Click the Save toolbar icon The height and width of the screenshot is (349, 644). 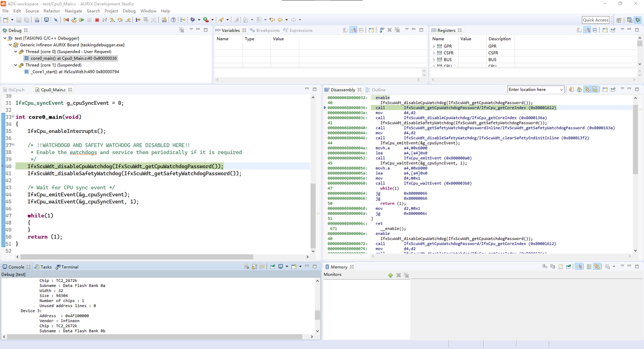19,20
